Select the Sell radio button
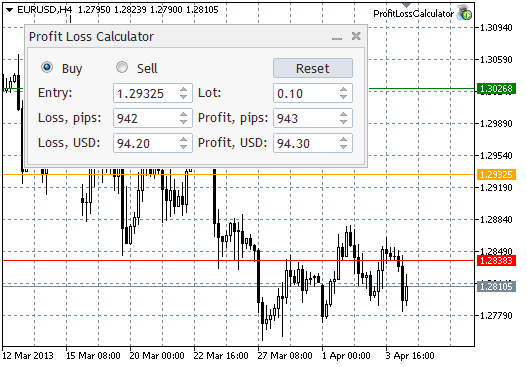Screen dimensions: 527x367 tap(122, 68)
